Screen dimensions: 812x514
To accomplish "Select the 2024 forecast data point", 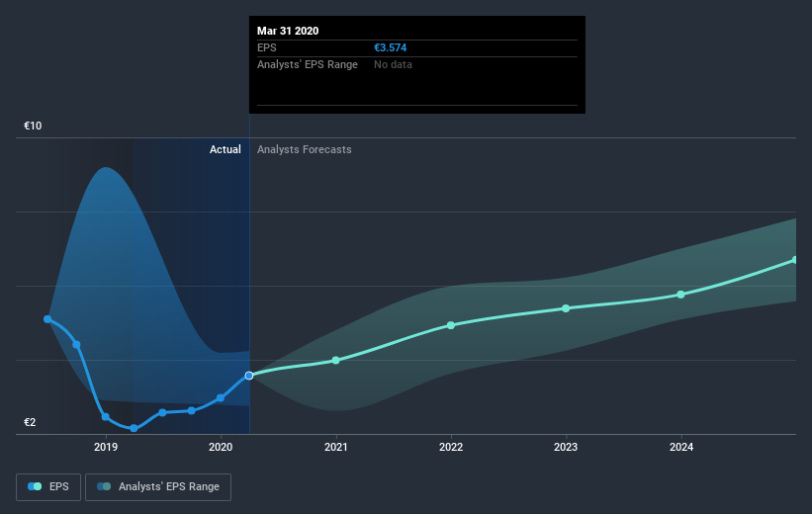I will (x=681, y=295).
